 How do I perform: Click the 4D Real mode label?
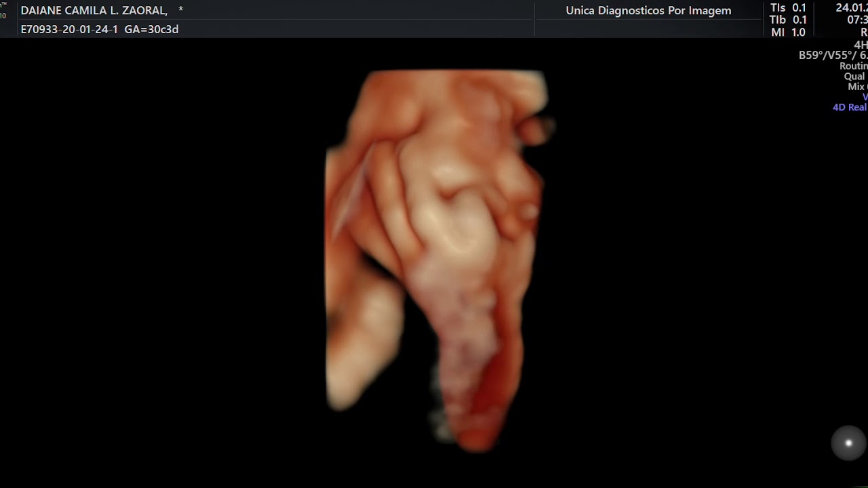click(x=850, y=107)
